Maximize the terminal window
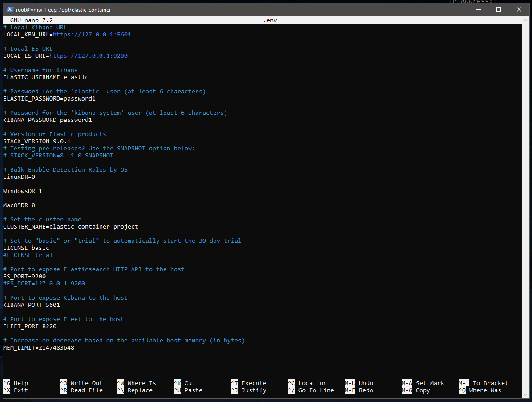Viewport: 532px width, 402px height. point(499,9)
